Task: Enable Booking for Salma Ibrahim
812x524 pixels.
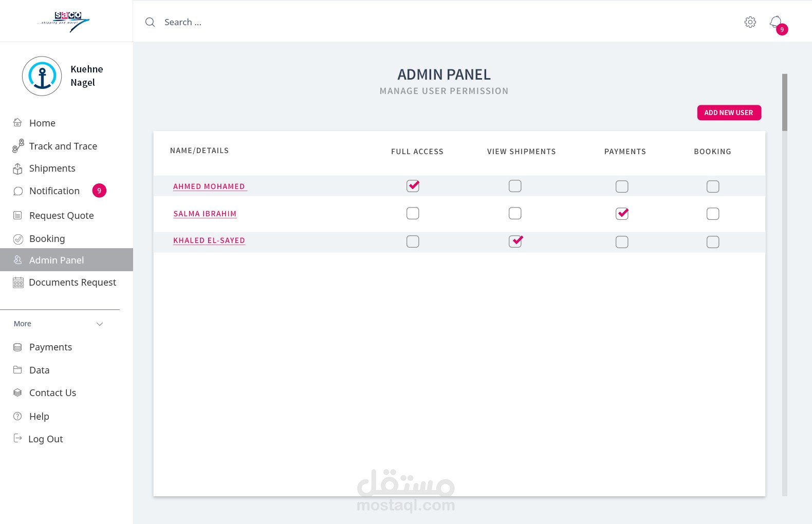Action: point(712,214)
